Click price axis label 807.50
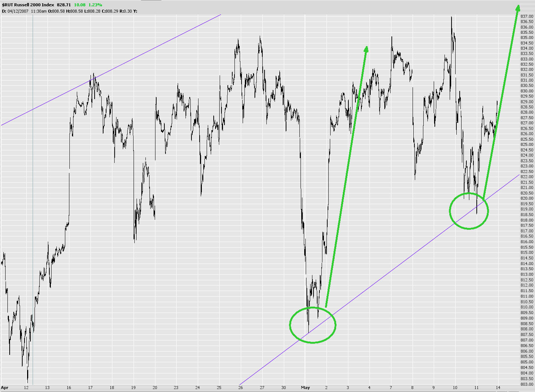Image resolution: width=535 pixels, height=392 pixels. point(527,335)
